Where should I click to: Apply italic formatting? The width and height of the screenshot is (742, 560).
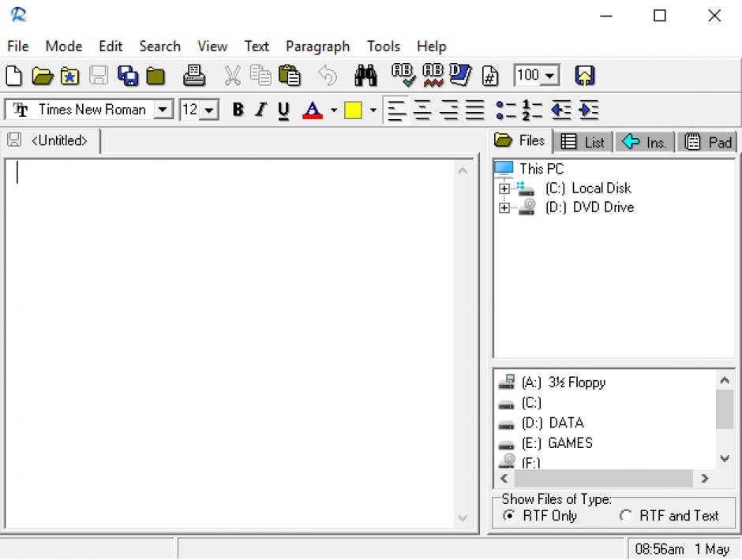(260, 110)
